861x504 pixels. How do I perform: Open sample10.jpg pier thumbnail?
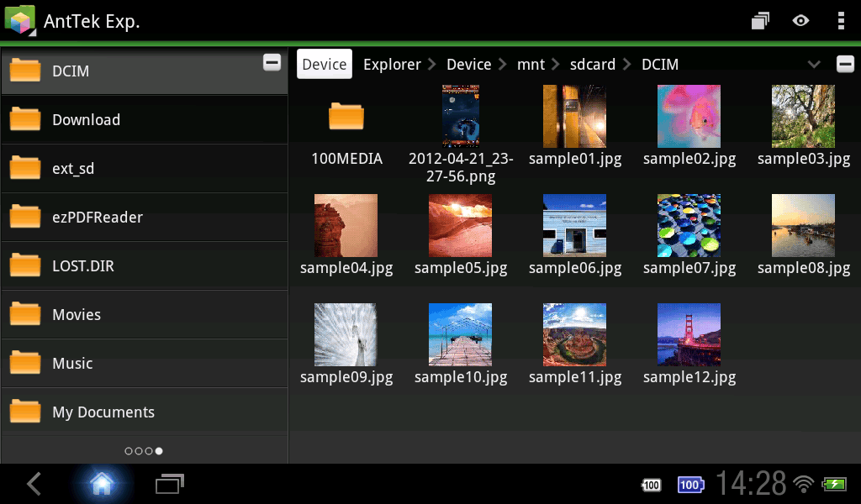point(460,334)
